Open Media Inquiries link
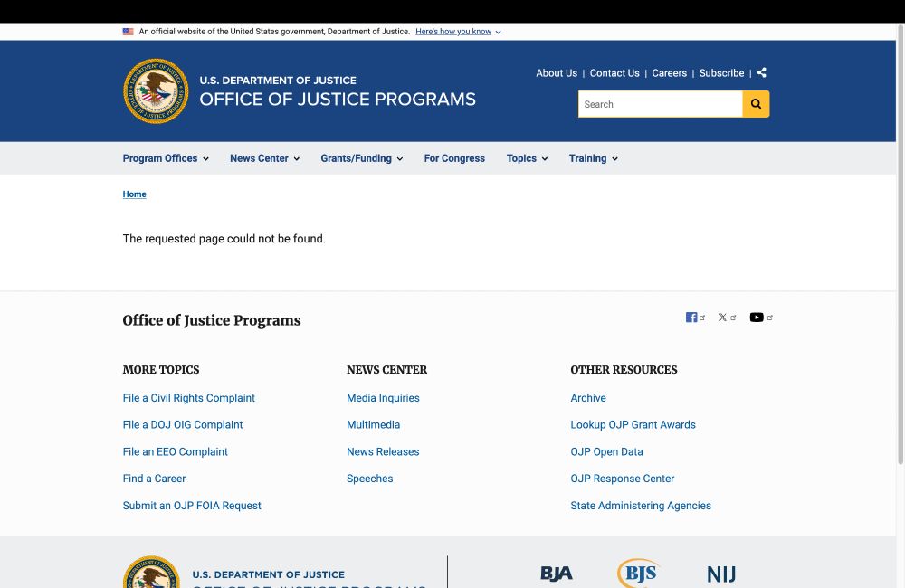This screenshot has width=905, height=588. coord(383,398)
